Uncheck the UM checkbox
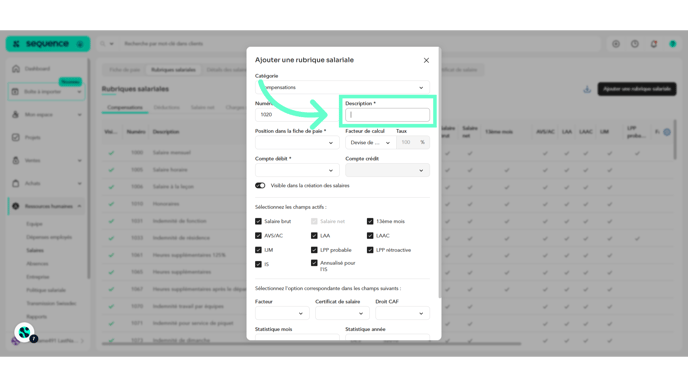 click(x=258, y=250)
